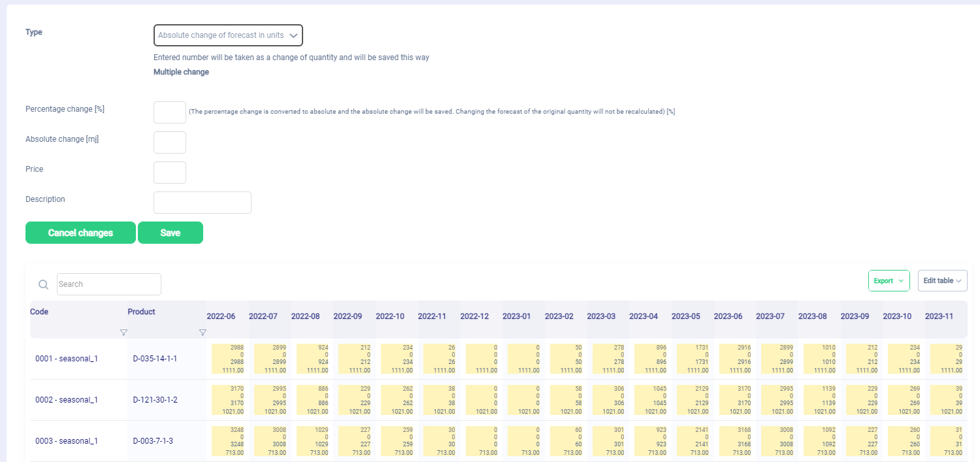Click the Product column header
This screenshot has height=462, width=980.
pos(141,312)
